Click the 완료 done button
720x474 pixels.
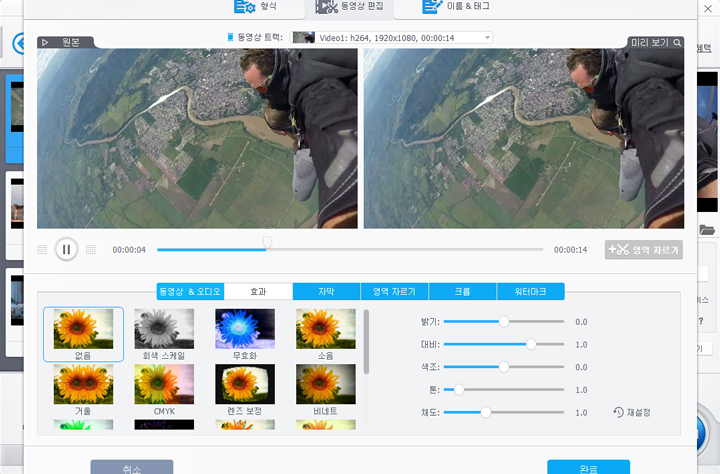[588, 467]
